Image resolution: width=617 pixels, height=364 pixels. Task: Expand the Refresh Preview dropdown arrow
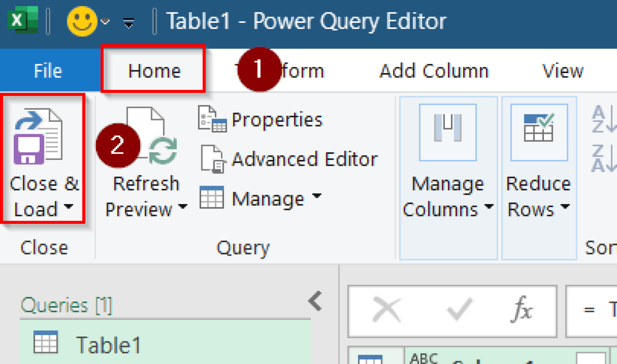pos(183,207)
